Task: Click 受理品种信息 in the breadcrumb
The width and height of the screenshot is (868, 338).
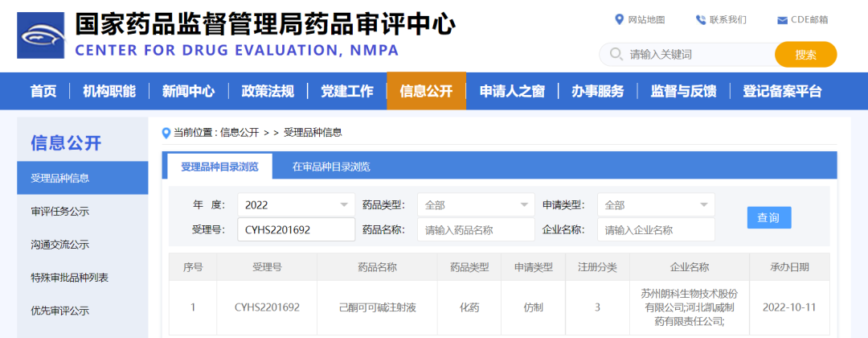Action: (313, 133)
